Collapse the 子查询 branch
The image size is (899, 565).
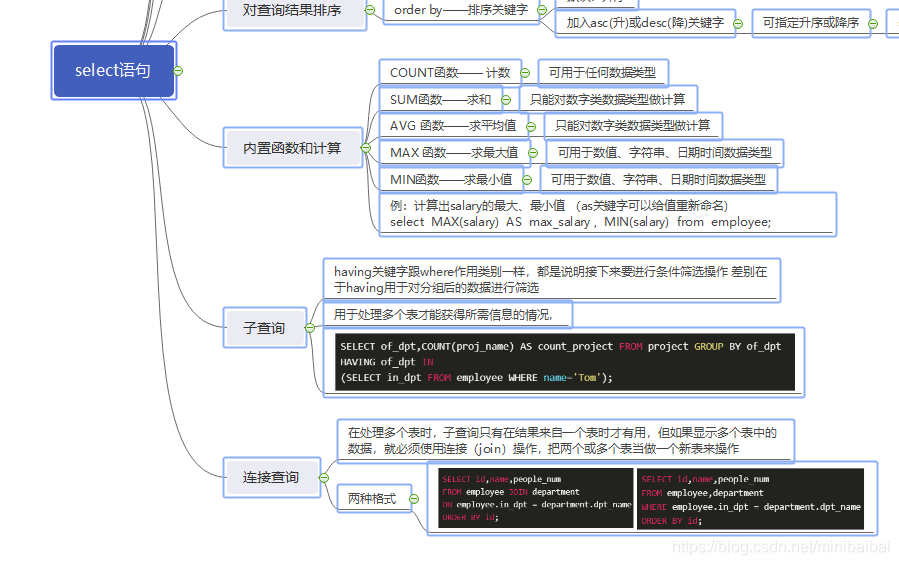click(310, 328)
